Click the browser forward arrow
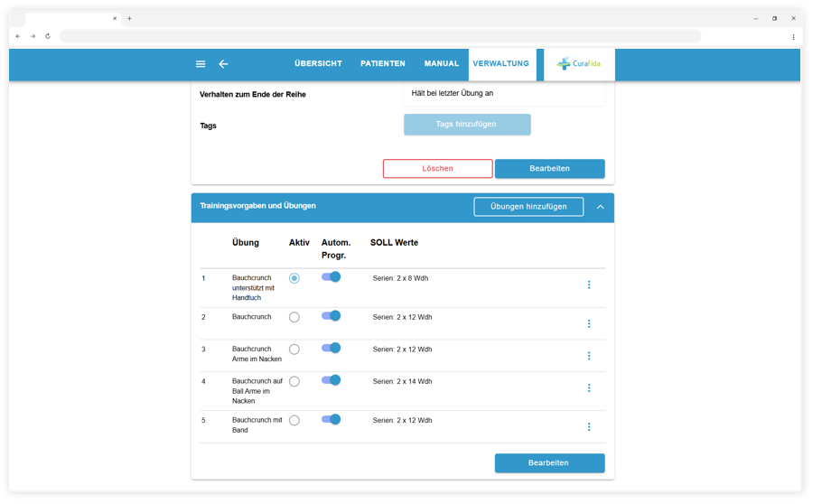Screen dimensions: 822x504 33,36
